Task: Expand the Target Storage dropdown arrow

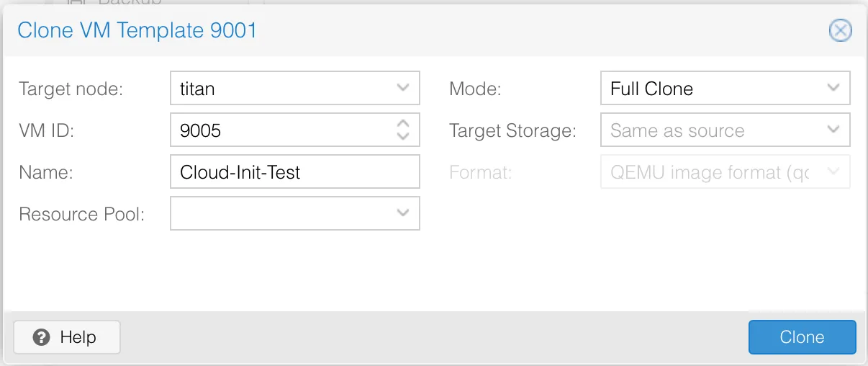Action: (x=833, y=130)
